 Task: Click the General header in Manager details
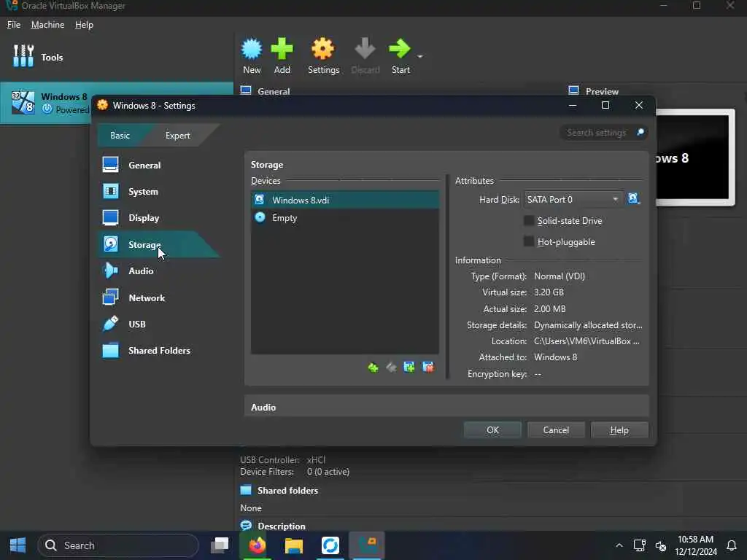[274, 91]
